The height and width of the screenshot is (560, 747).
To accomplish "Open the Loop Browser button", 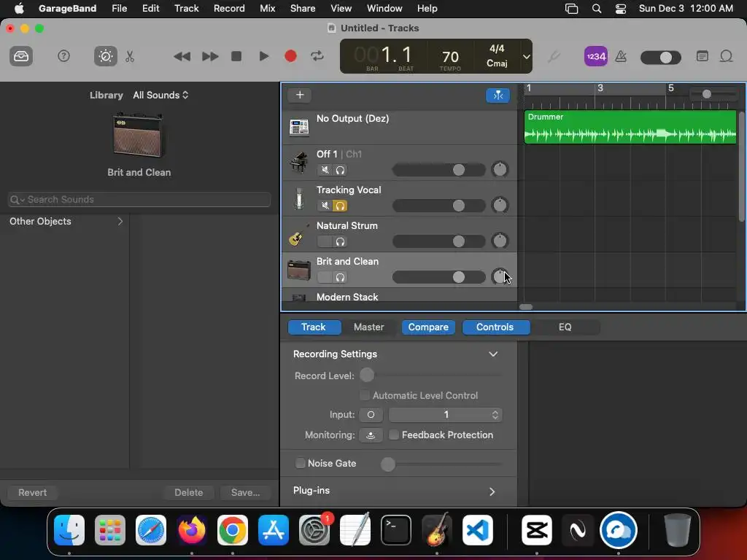I will point(726,57).
